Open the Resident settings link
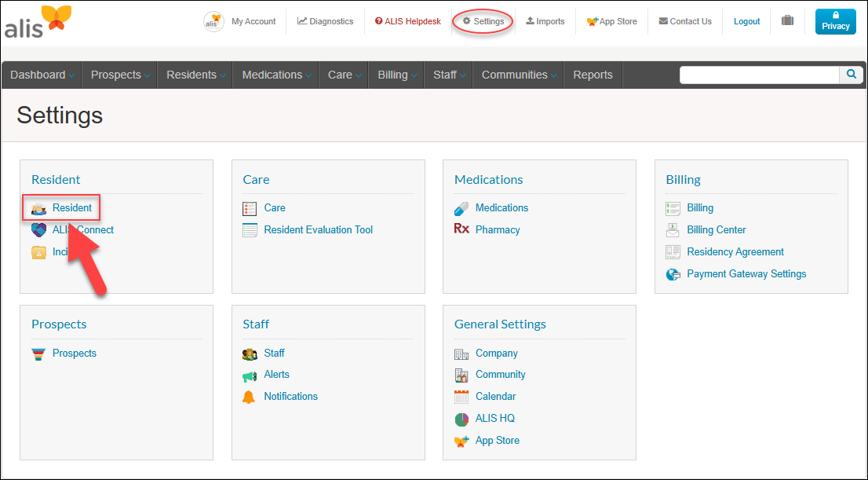Screen dimensions: 868x480 72,208
